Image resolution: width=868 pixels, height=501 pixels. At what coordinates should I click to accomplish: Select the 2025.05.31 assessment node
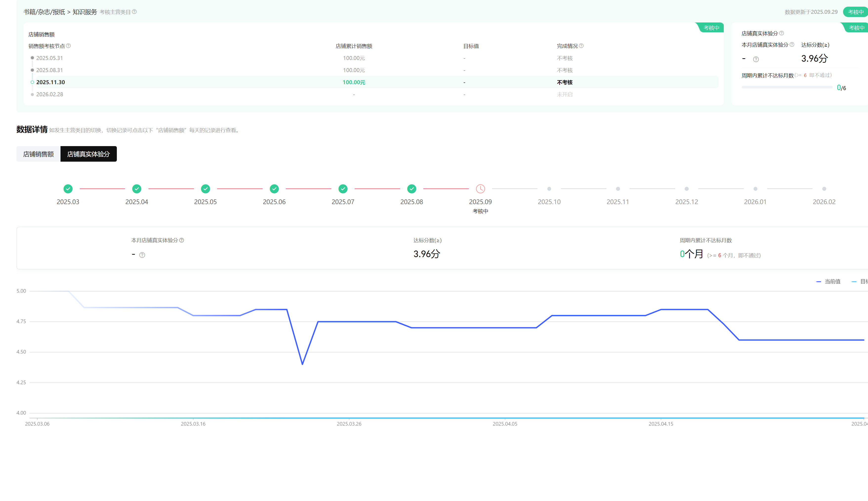click(x=50, y=58)
